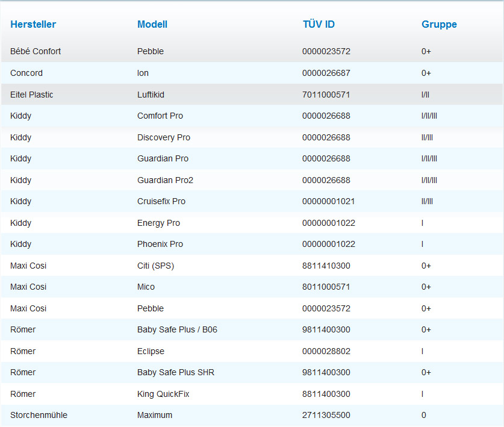Click the Phoenix Pro model
Screen dimensions: 504x427
(160, 244)
